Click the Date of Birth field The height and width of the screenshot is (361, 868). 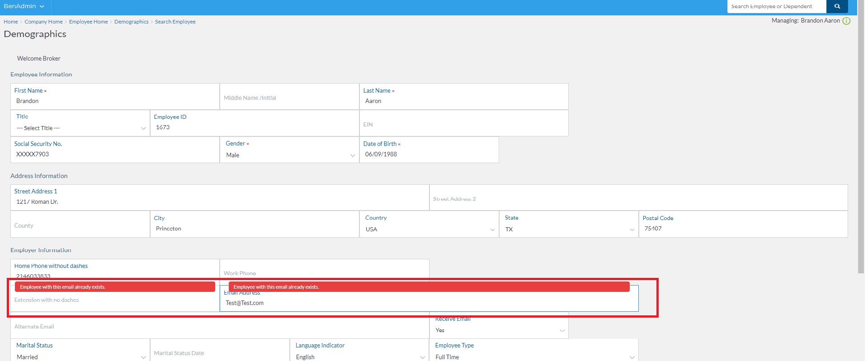pyautogui.click(x=429, y=154)
